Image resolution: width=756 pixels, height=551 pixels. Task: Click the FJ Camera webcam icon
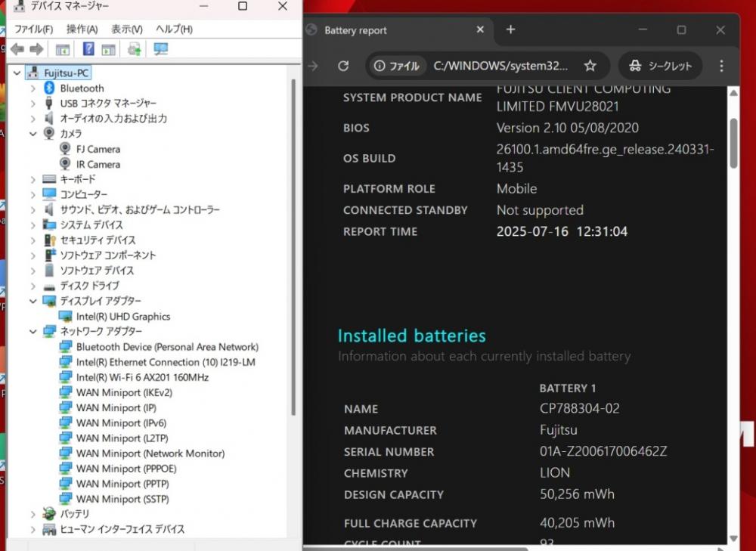[x=65, y=149]
